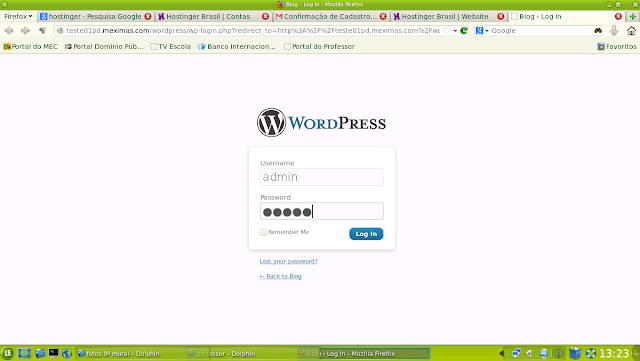Open the Favoritos bookmarks button
This screenshot has width=640, height=361.
point(617,47)
